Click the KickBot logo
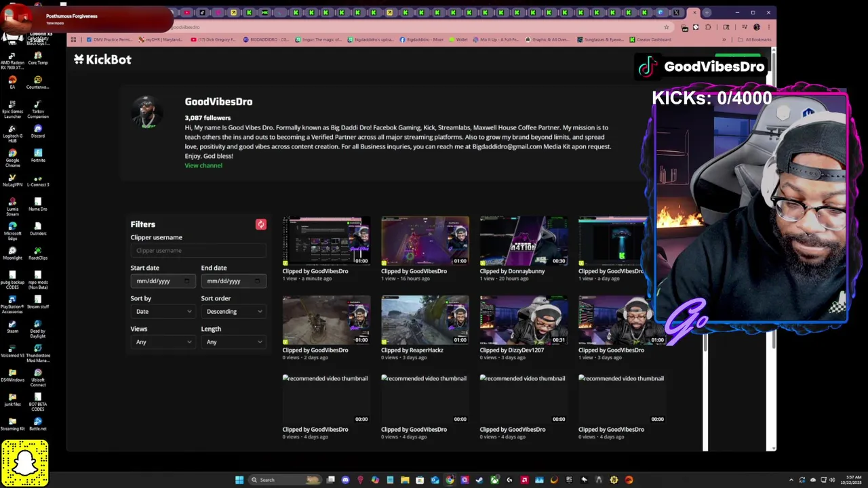The width and height of the screenshot is (868, 488). click(102, 60)
